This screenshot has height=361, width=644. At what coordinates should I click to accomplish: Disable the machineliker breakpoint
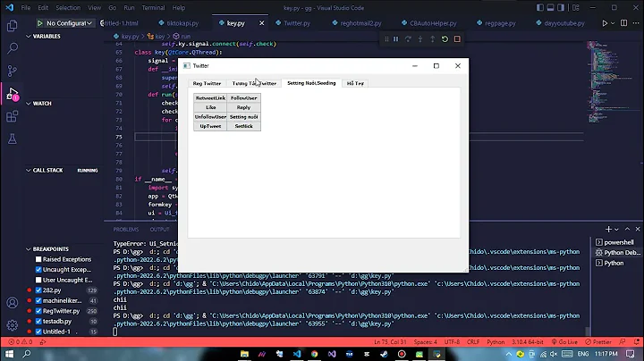pos(38,301)
